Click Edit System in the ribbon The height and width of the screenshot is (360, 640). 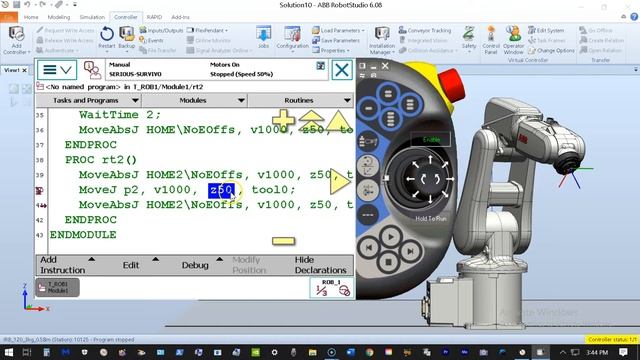click(546, 30)
